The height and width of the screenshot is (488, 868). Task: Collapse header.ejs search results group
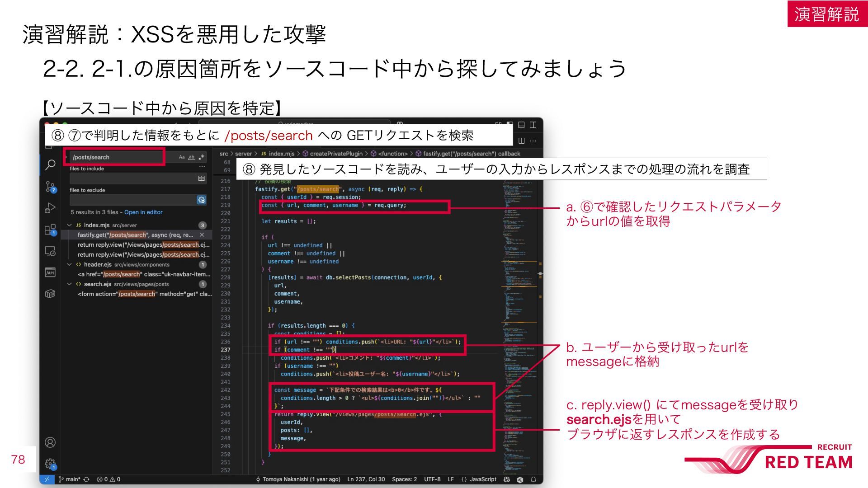(x=69, y=264)
